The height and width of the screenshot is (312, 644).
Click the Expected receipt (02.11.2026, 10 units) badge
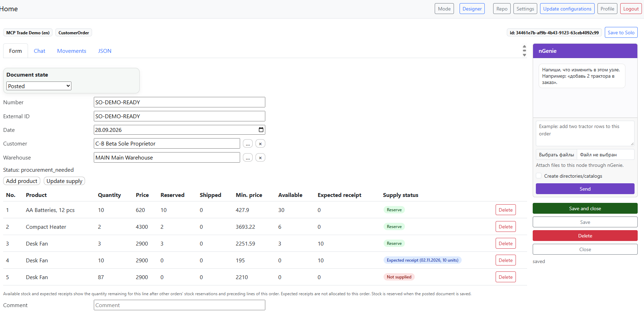click(x=422, y=260)
